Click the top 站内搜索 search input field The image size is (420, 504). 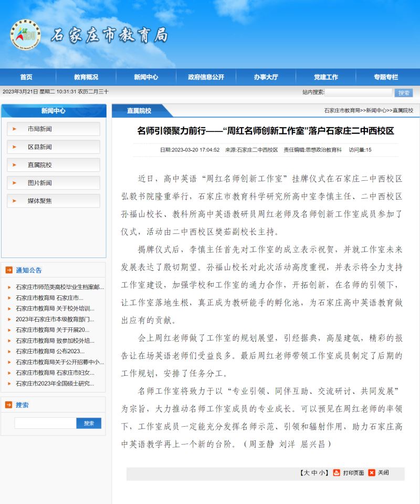tap(358, 92)
